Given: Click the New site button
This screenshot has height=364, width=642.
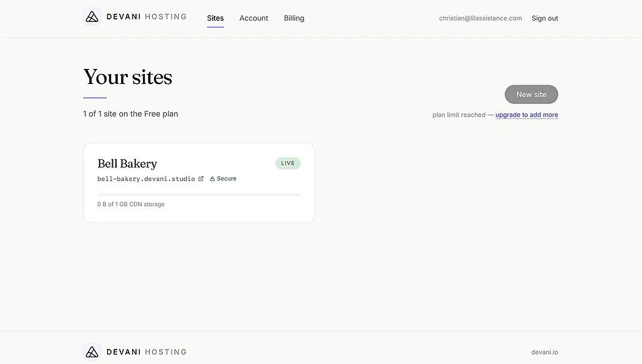Looking at the screenshot, I should click(531, 95).
